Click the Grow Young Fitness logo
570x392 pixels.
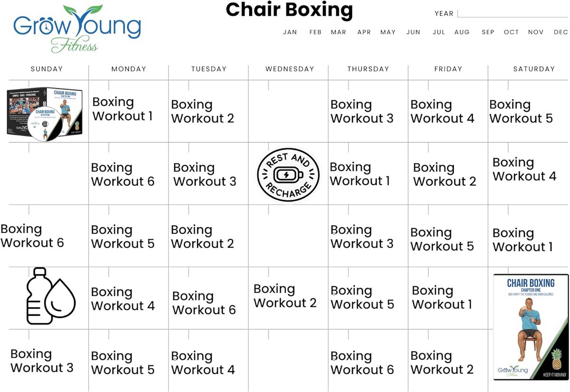click(77, 28)
